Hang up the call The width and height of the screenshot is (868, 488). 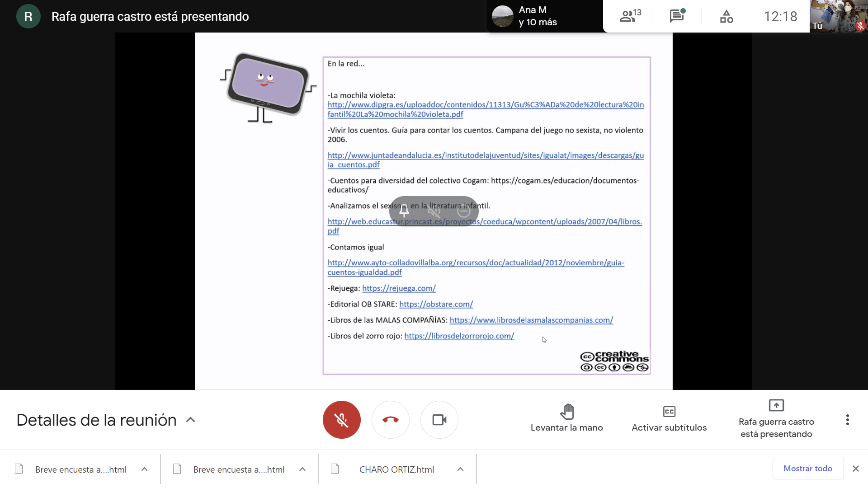[x=391, y=420]
